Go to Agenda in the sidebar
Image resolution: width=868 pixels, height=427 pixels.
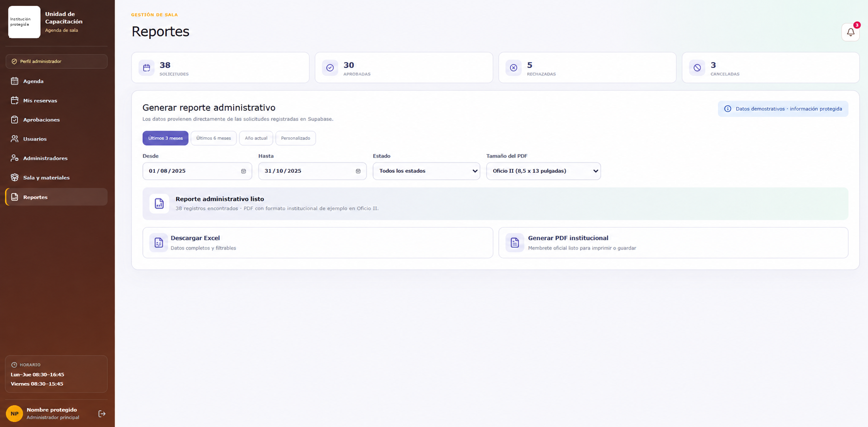click(x=56, y=81)
